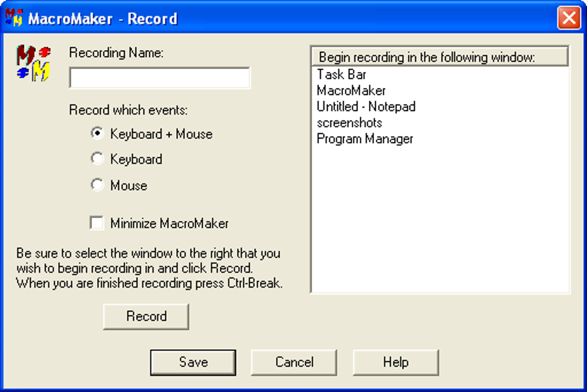This screenshot has height=392, width=587.
Task: Start recording with the Record button
Action: click(146, 317)
